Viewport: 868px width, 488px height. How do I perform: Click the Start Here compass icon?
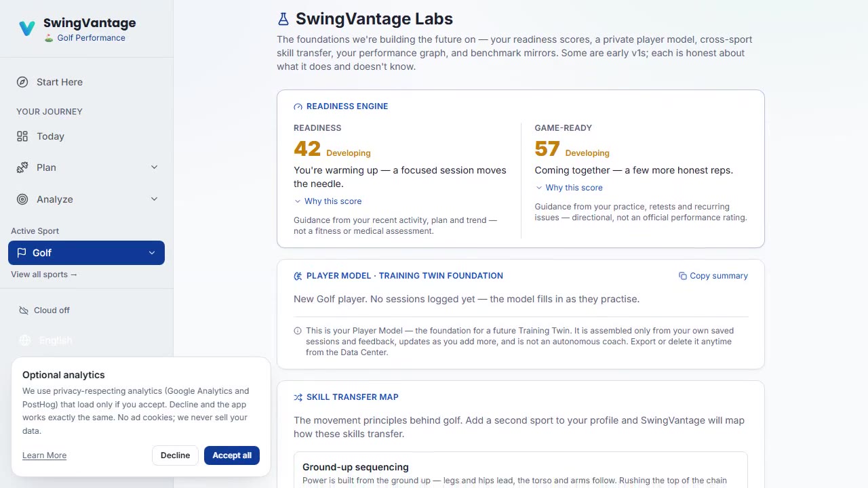pyautogui.click(x=22, y=82)
